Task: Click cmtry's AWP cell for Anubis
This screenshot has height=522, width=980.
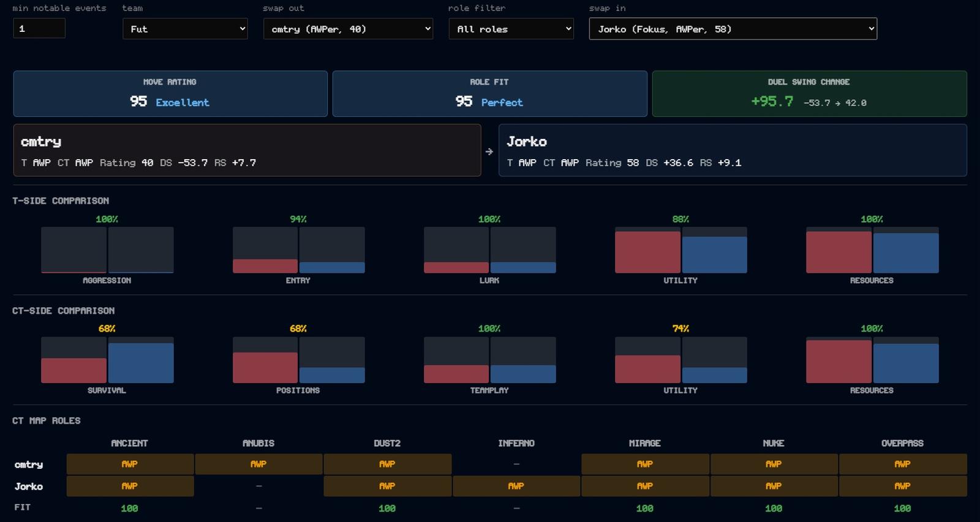Action: click(258, 464)
